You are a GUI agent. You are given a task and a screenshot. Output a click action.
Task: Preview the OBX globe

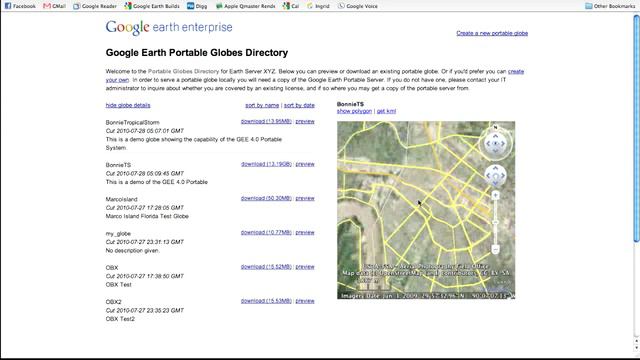[305, 267]
